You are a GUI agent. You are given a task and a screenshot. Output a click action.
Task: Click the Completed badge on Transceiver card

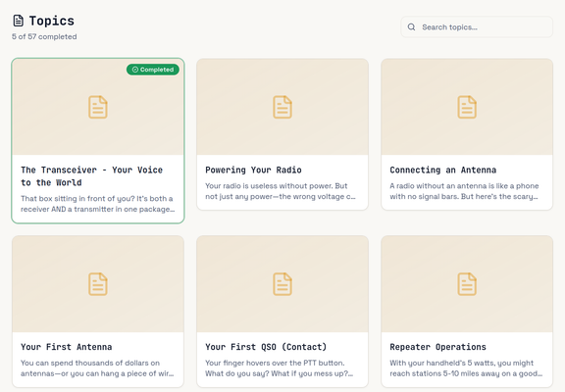153,70
